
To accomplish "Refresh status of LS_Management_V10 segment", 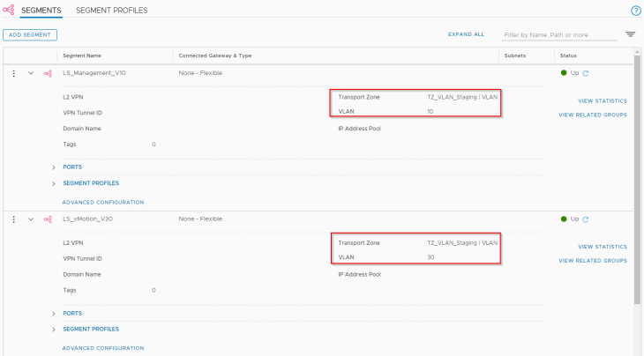I will [585, 73].
